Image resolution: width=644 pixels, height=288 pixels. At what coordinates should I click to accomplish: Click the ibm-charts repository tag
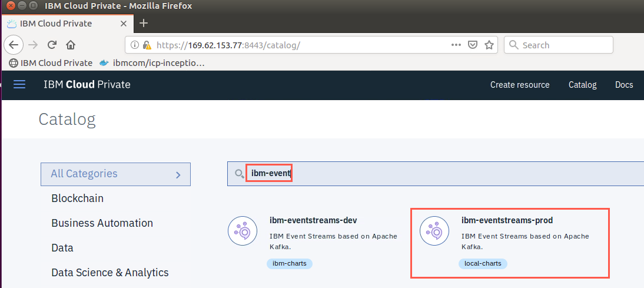pyautogui.click(x=290, y=263)
